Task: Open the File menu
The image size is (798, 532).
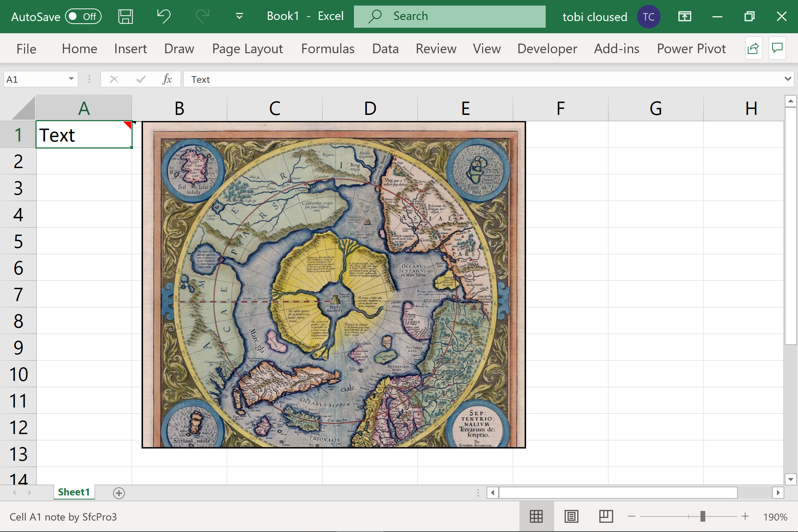Action: [26, 49]
